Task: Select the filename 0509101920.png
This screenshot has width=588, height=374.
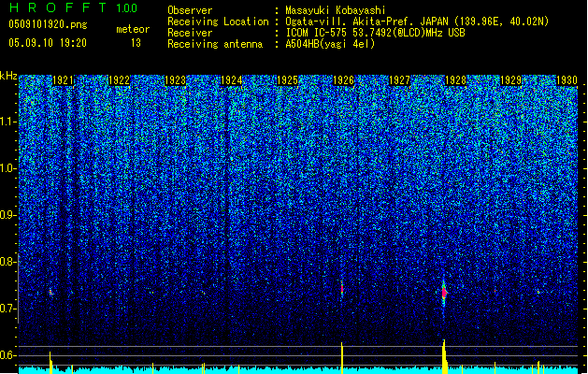Action: [48, 24]
